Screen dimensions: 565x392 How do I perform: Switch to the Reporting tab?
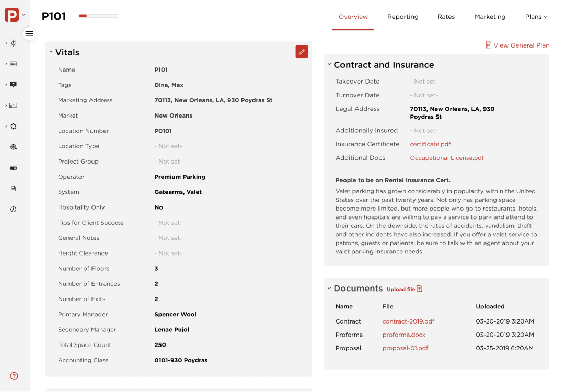[402, 17]
